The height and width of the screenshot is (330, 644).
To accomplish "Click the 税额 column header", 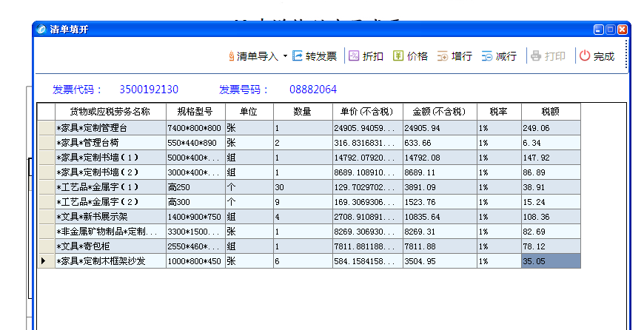I will [550, 112].
